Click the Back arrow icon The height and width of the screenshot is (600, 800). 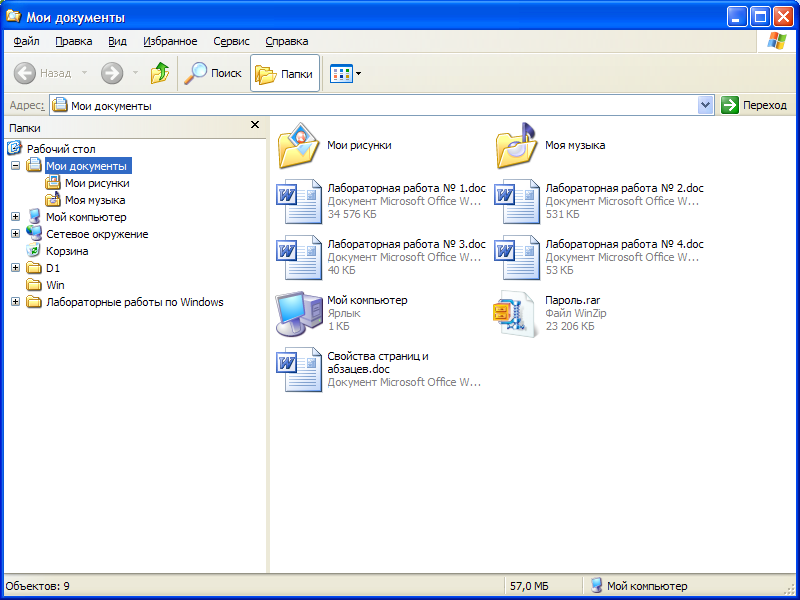point(24,73)
